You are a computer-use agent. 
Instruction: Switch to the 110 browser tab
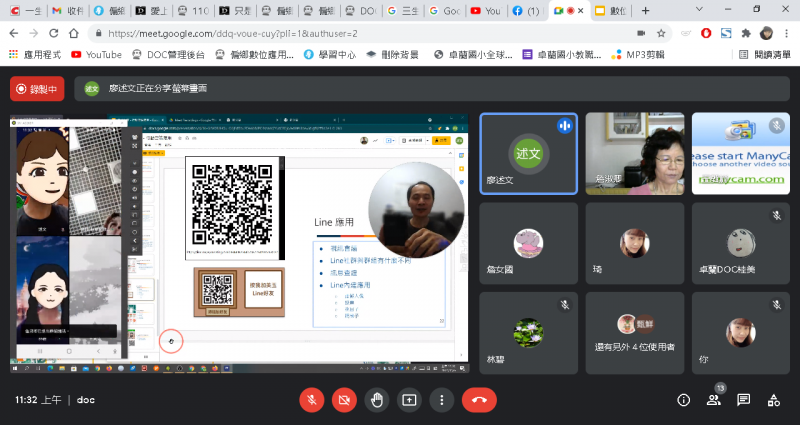click(x=193, y=10)
